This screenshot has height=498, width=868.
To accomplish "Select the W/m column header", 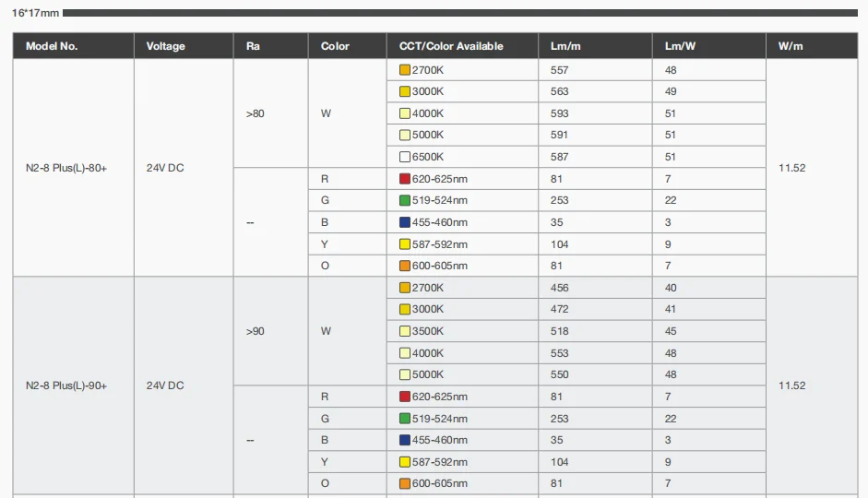I will (x=791, y=46).
